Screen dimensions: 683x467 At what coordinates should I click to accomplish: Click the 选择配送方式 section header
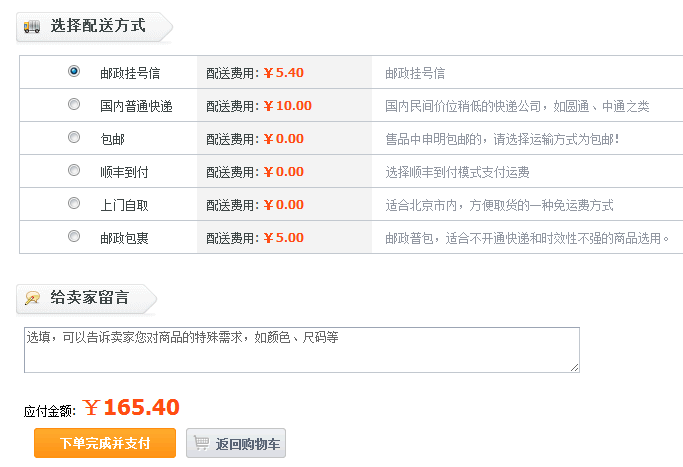click(98, 26)
